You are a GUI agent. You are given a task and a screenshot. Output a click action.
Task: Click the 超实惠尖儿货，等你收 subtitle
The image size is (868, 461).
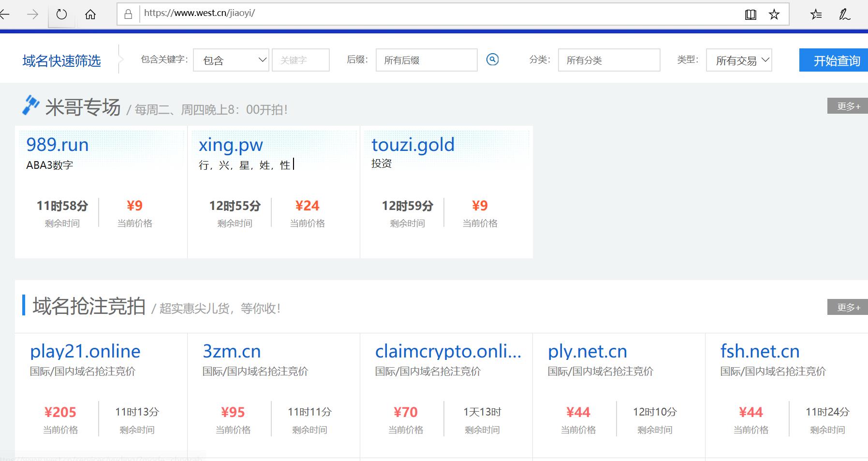pyautogui.click(x=220, y=308)
